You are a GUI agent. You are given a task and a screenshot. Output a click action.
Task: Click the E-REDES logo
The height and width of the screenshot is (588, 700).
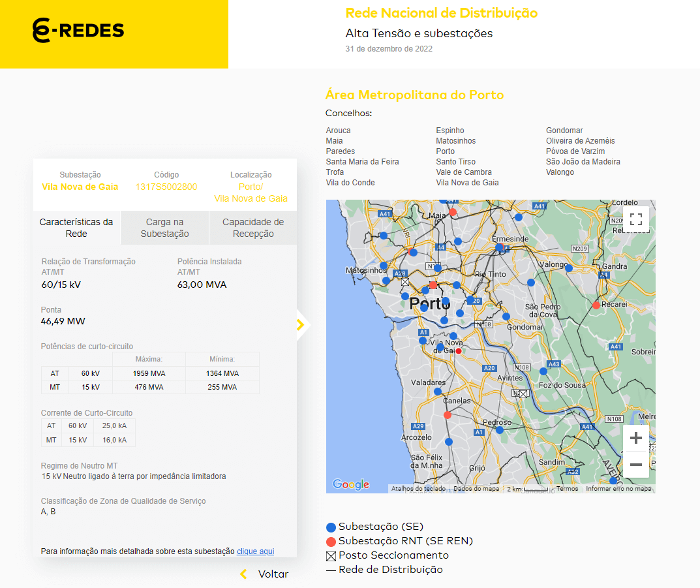click(78, 31)
